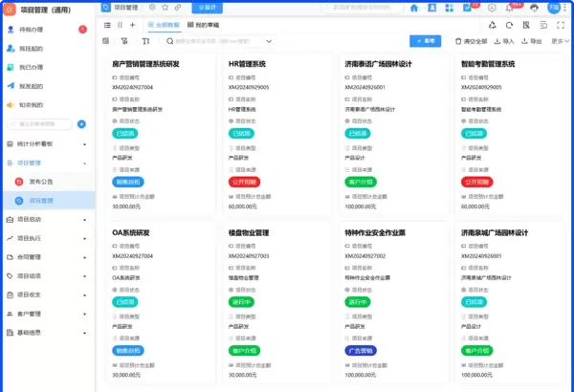Image resolution: width=574 pixels, height=392 pixels.
Task: Select 发布公告 in the sidebar
Action: 41,181
